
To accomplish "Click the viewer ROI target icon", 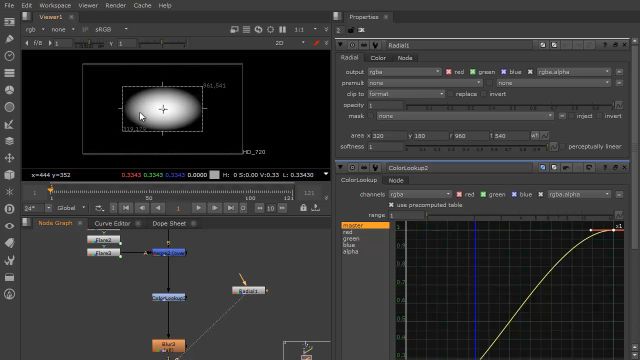I will [x=270, y=29].
